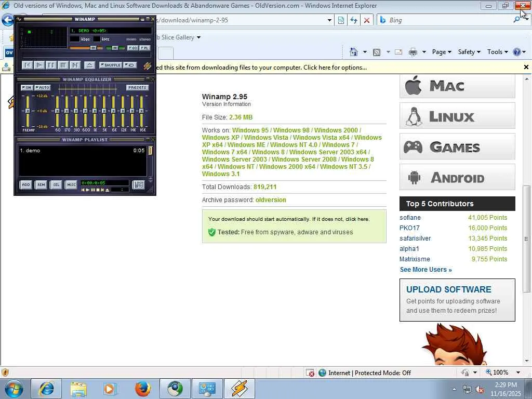Click Winamp's Previous Track button
The image size is (532, 399).
click(28, 65)
